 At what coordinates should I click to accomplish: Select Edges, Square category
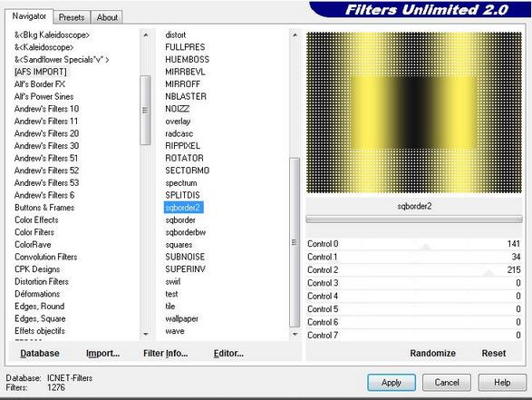pos(40,318)
